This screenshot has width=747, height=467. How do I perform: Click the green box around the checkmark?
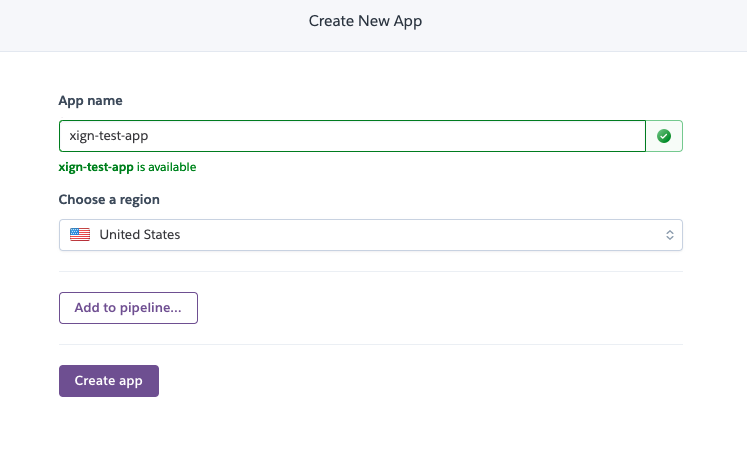(676, 136)
